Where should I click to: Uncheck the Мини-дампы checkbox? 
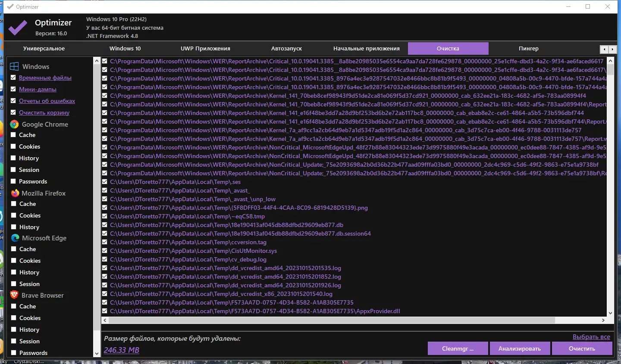(13, 89)
